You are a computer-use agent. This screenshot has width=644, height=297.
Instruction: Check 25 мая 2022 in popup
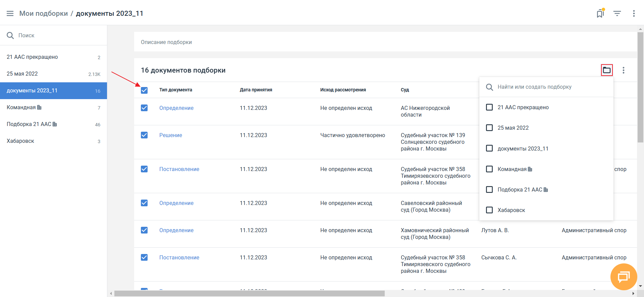click(489, 128)
